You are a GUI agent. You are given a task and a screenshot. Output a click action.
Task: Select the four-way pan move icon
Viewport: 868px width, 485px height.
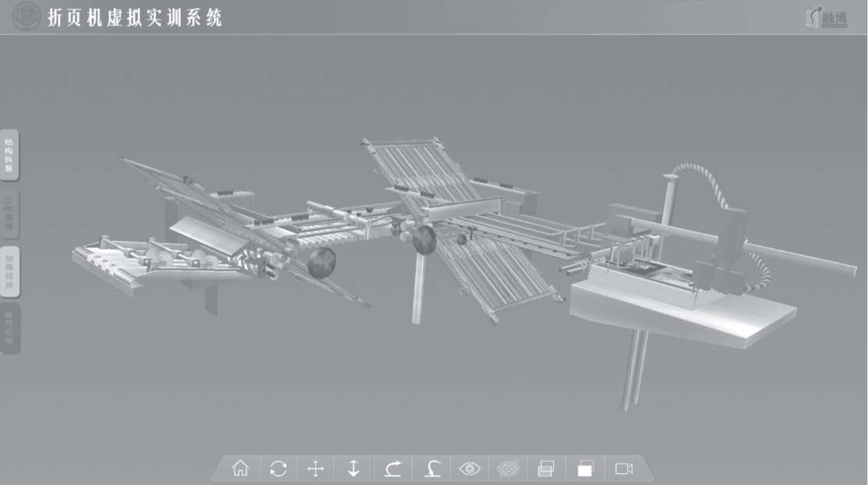316,469
